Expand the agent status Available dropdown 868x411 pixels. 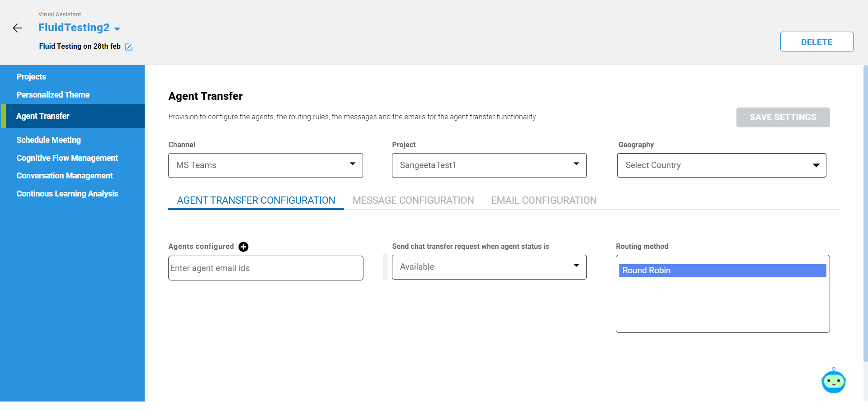click(489, 267)
